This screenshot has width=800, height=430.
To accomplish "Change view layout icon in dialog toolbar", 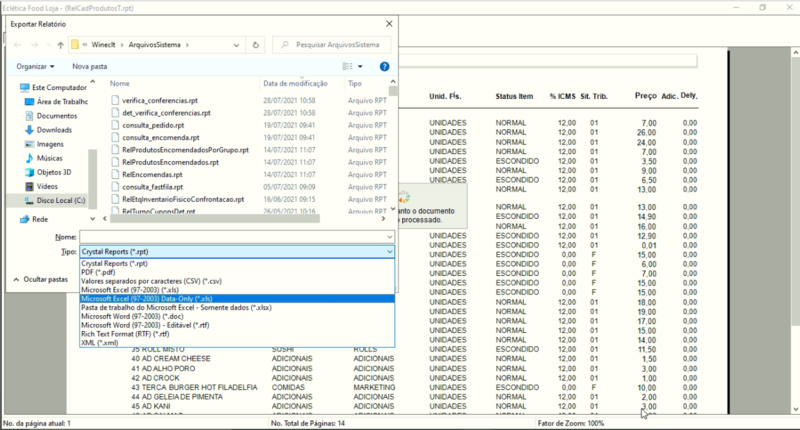I will coord(347,66).
